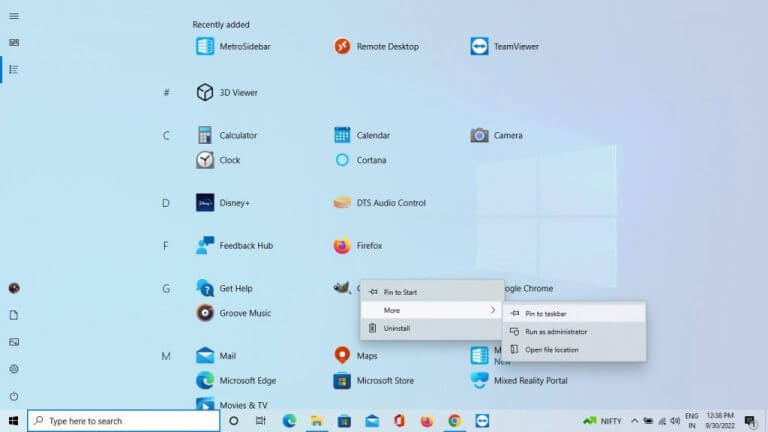The height and width of the screenshot is (432, 768).
Task: Open the Get Help app
Action: [224, 288]
